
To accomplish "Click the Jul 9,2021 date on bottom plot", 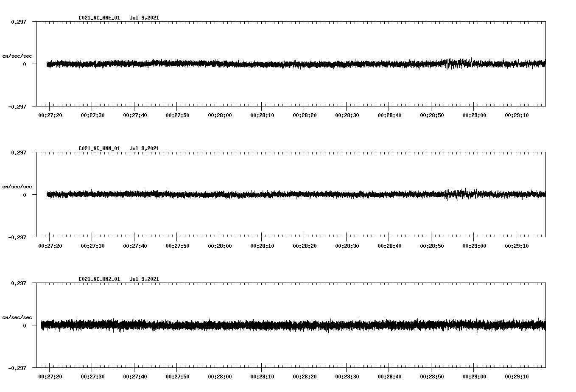I will [x=145, y=278].
